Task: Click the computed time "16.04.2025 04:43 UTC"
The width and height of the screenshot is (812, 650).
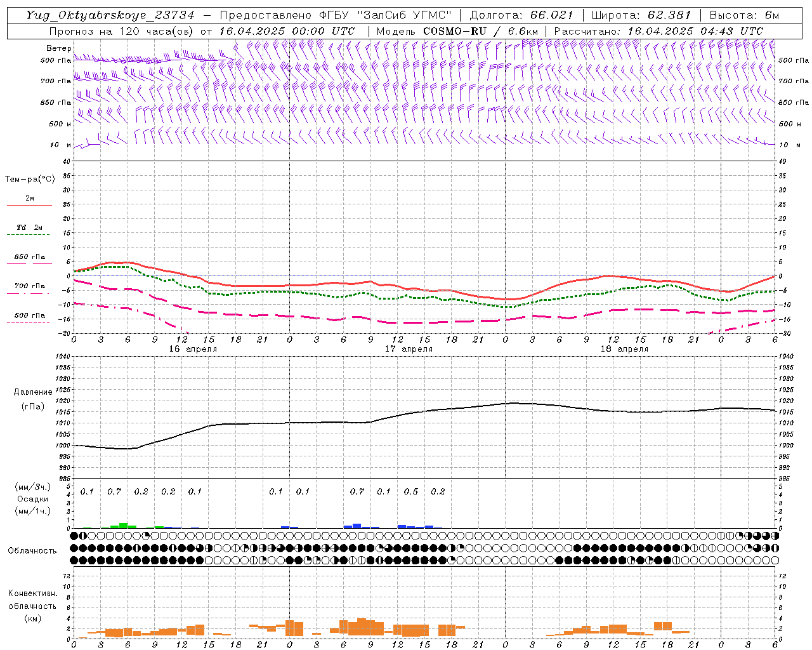Action: point(695,31)
